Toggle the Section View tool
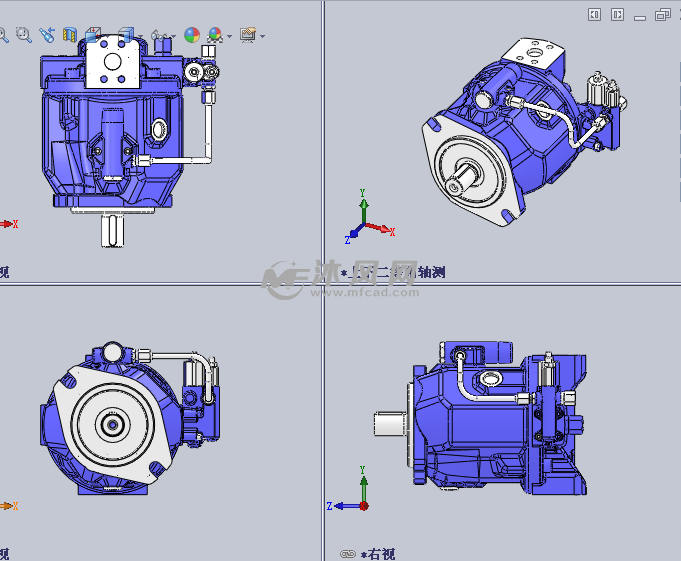The width and height of the screenshot is (681, 561). pos(69,35)
